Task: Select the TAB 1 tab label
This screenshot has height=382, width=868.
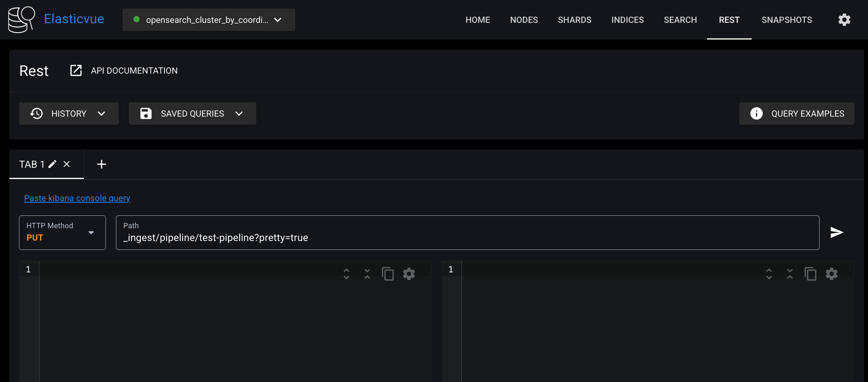Action: point(32,164)
